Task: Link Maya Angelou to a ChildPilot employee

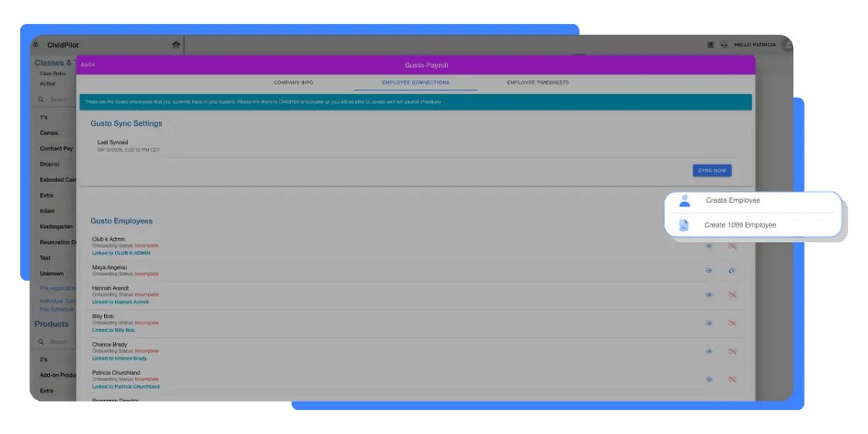Action: (x=732, y=271)
